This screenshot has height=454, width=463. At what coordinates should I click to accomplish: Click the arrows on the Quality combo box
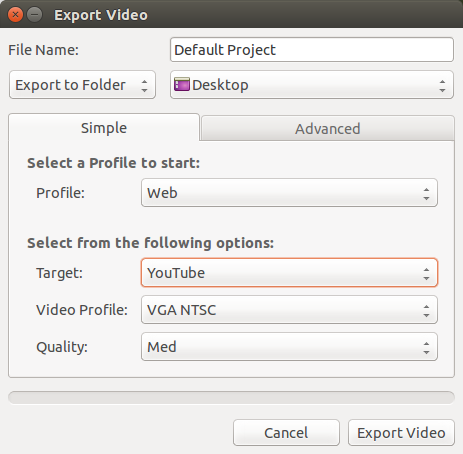click(x=426, y=347)
